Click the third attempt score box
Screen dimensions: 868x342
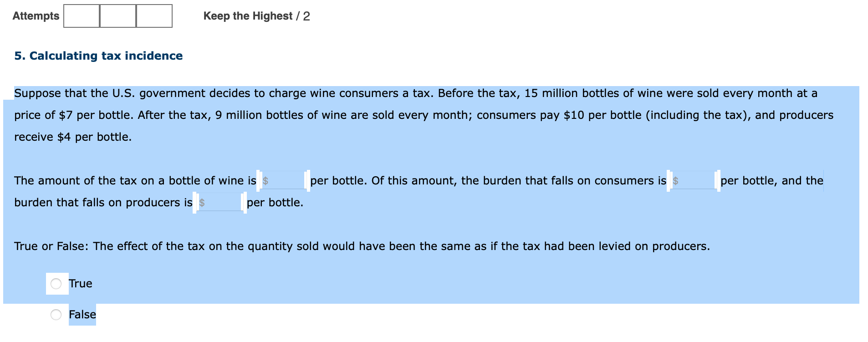point(154,16)
